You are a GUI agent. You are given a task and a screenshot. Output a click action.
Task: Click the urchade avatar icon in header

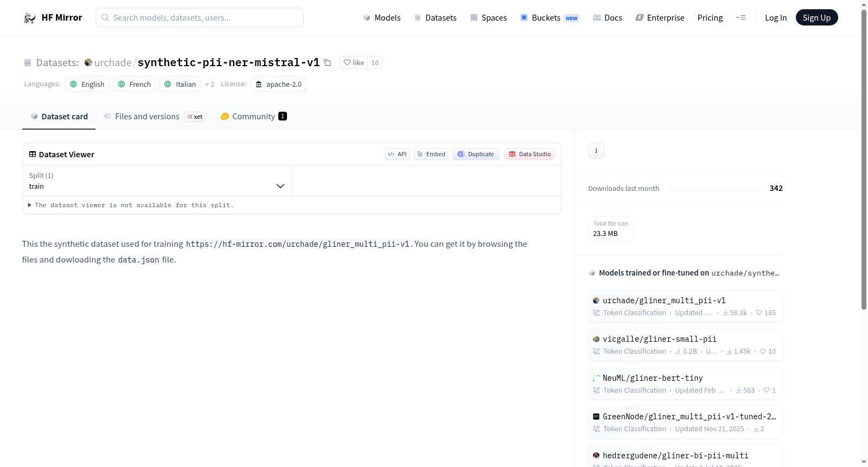click(88, 62)
